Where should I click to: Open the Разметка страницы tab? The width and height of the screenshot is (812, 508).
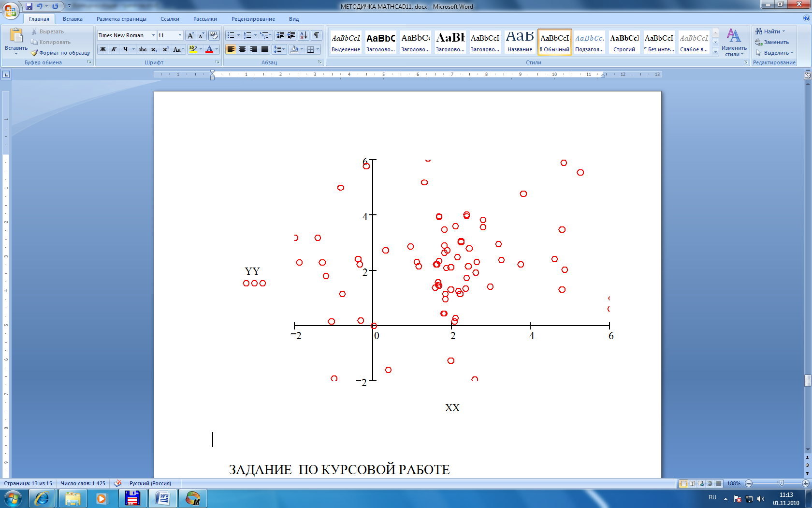121,19
